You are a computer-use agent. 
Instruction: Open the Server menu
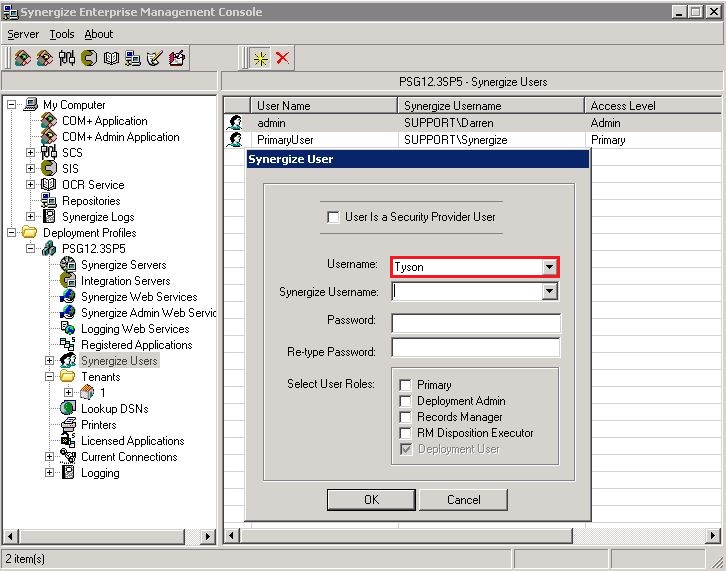[x=23, y=34]
